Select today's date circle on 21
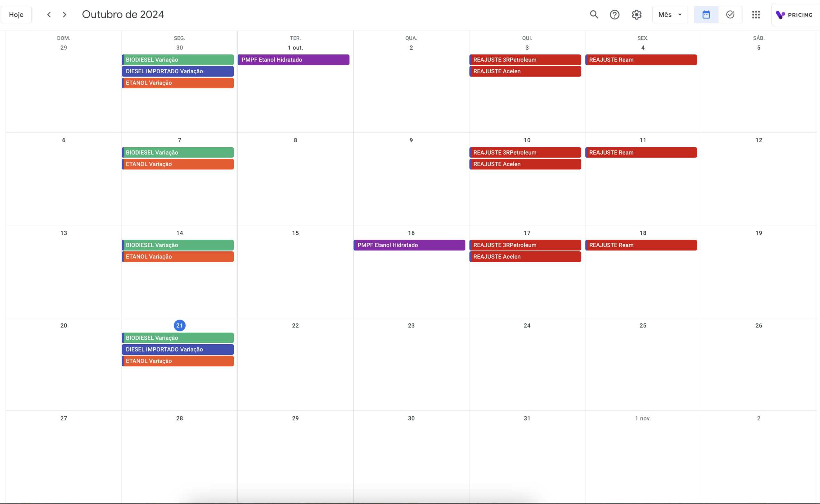The height and width of the screenshot is (504, 820). coord(179,325)
